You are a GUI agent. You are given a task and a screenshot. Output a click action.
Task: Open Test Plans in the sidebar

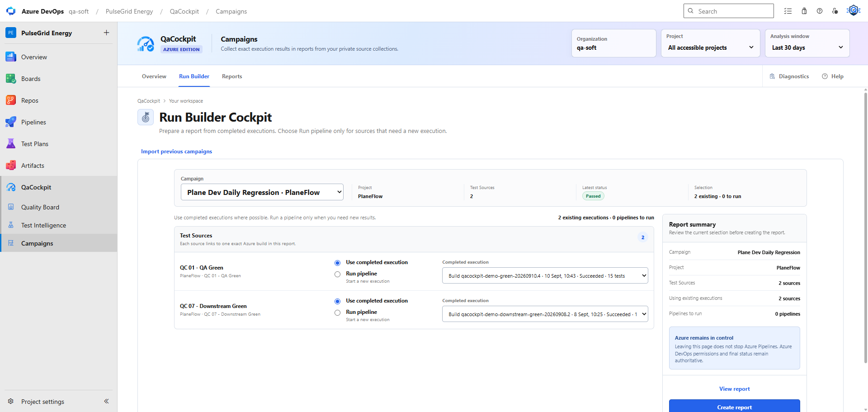59,144
